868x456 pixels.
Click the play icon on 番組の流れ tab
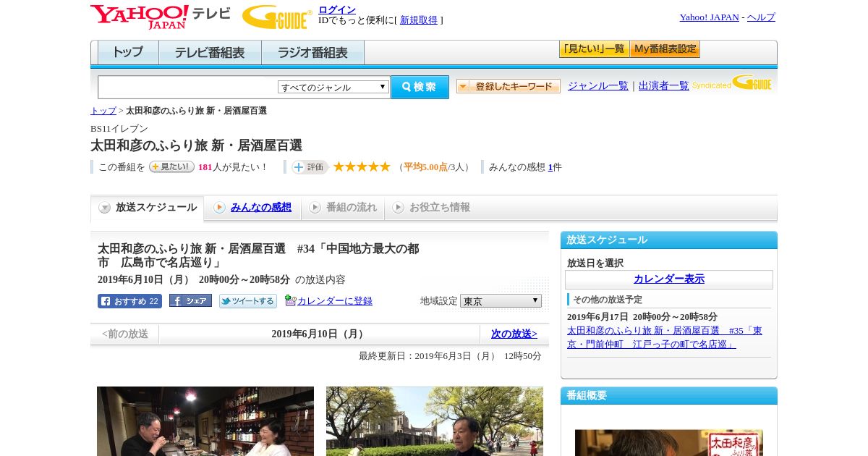(x=315, y=208)
